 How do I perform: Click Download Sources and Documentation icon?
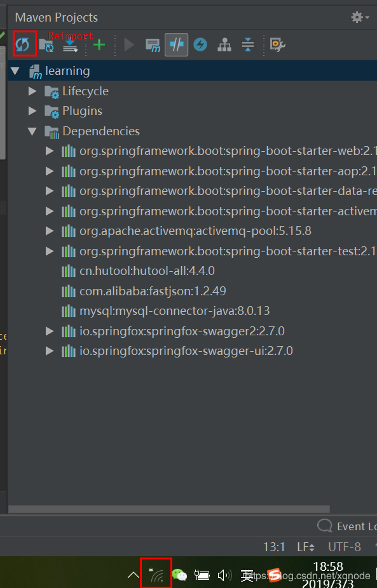pos(70,44)
